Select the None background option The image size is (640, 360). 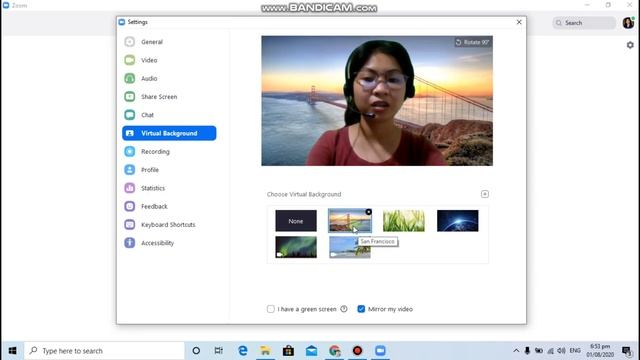click(296, 221)
